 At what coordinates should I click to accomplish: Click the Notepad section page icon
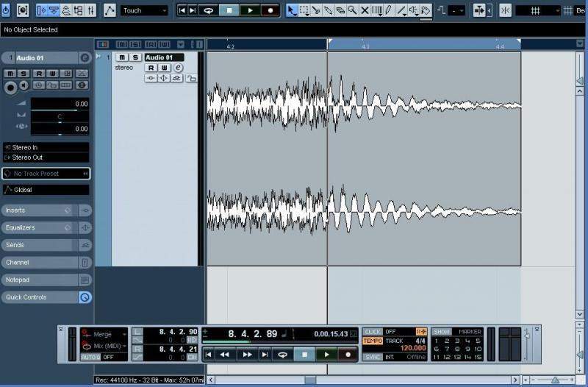[85, 280]
